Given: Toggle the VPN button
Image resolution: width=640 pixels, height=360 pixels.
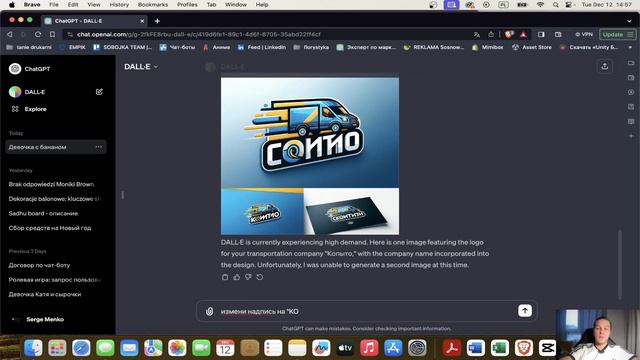Looking at the screenshot, I should [584, 35].
